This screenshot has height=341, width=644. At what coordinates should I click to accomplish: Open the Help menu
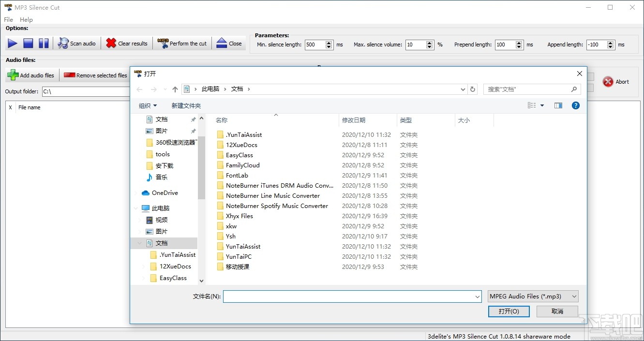(x=26, y=19)
